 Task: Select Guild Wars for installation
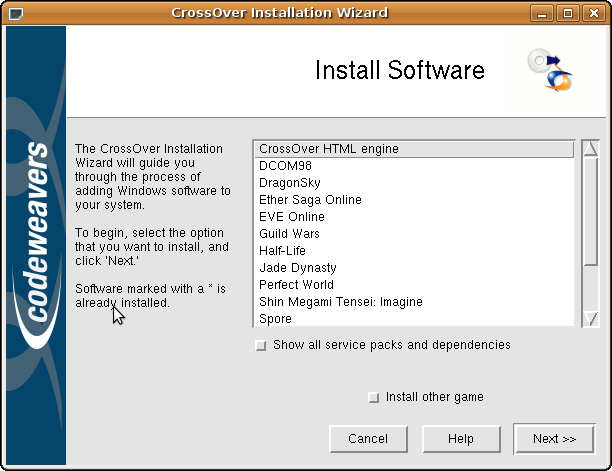pyautogui.click(x=289, y=234)
